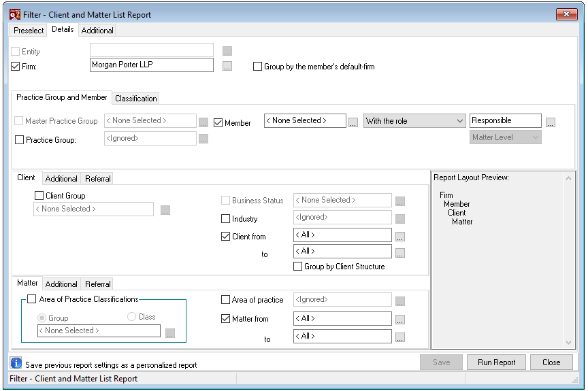
Task: Uncheck the Firm checkbox
Action: [16, 67]
